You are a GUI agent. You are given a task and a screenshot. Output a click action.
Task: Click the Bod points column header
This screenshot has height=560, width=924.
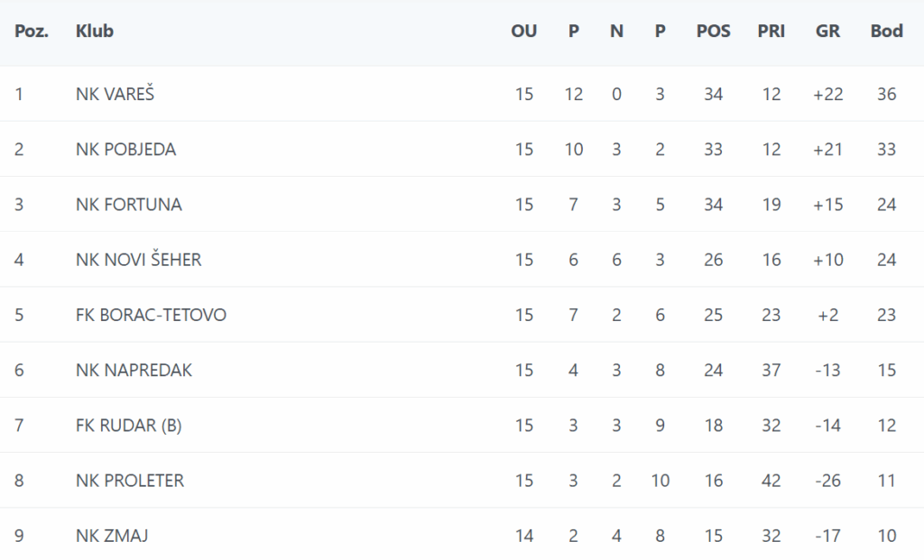[x=886, y=32]
